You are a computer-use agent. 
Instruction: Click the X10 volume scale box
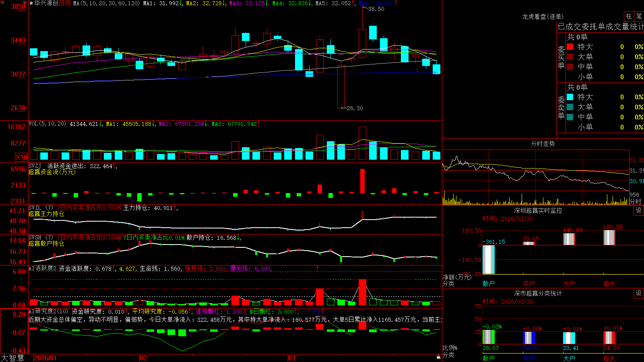21,157
